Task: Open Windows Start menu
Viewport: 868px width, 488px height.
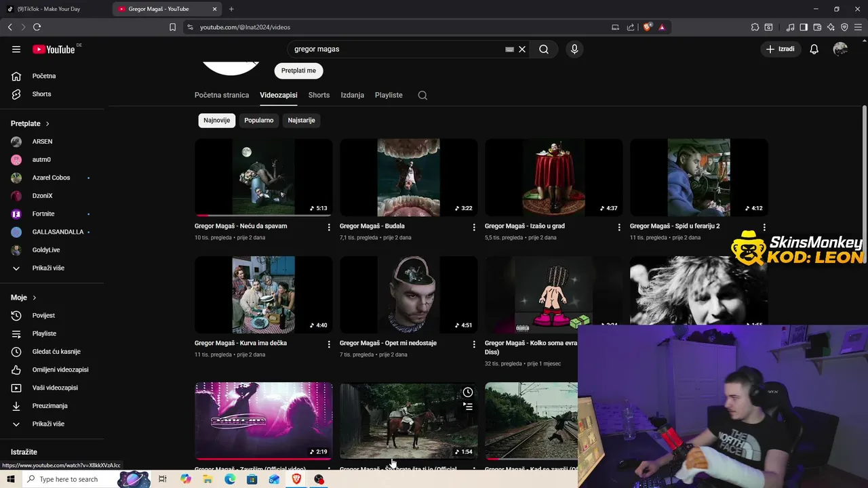Action: click(x=10, y=479)
